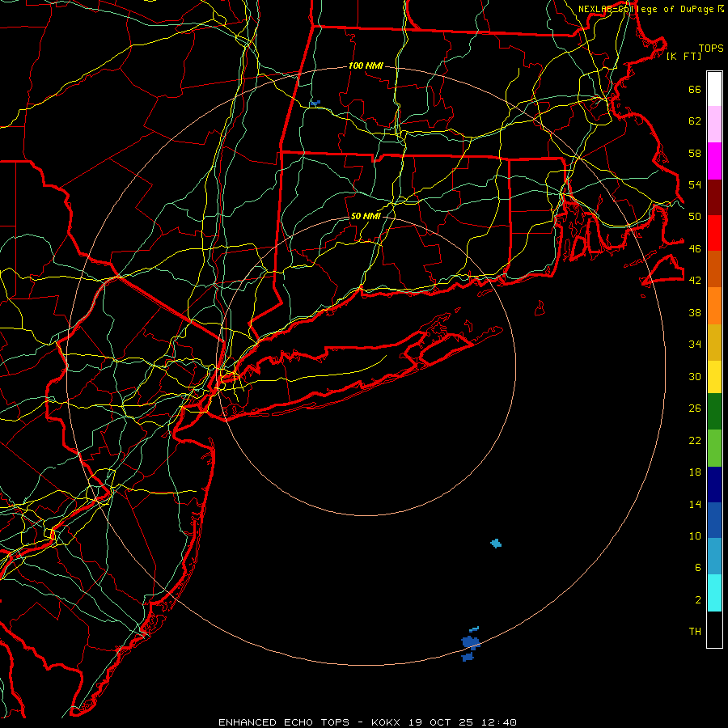728x728 pixels.
Task: Click the '50 NMI' range ring label
Action: (x=366, y=216)
